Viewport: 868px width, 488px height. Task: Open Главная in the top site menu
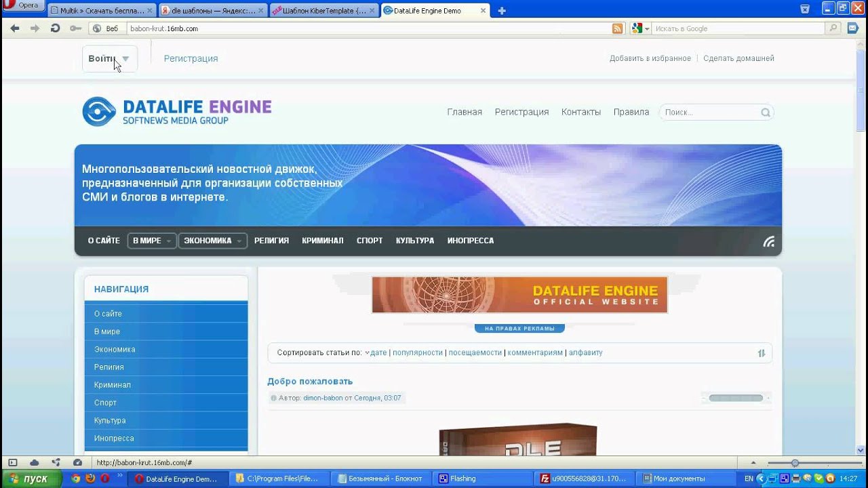pos(465,112)
